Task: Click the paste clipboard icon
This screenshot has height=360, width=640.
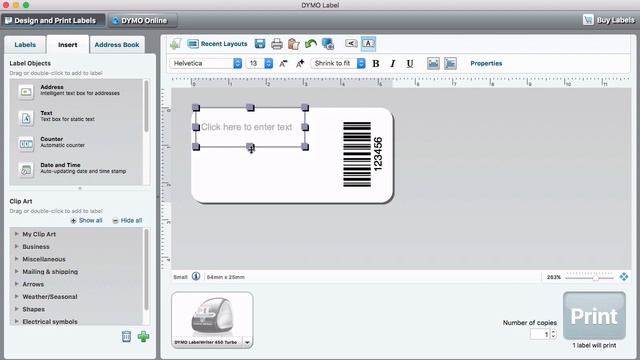Action: pos(293,44)
